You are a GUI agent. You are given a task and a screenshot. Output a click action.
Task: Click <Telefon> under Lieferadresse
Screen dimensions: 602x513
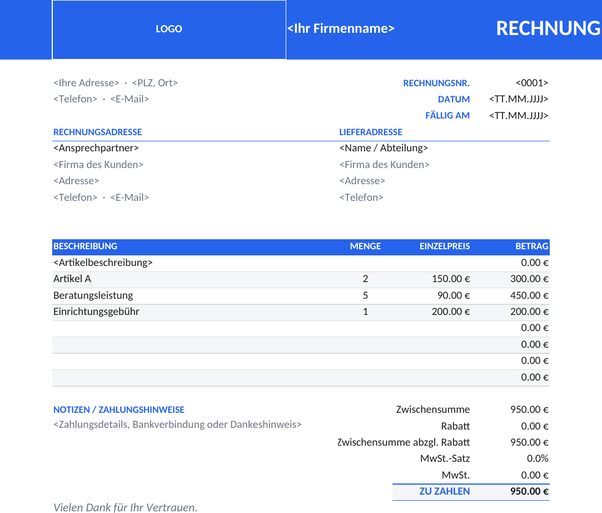coord(361,197)
